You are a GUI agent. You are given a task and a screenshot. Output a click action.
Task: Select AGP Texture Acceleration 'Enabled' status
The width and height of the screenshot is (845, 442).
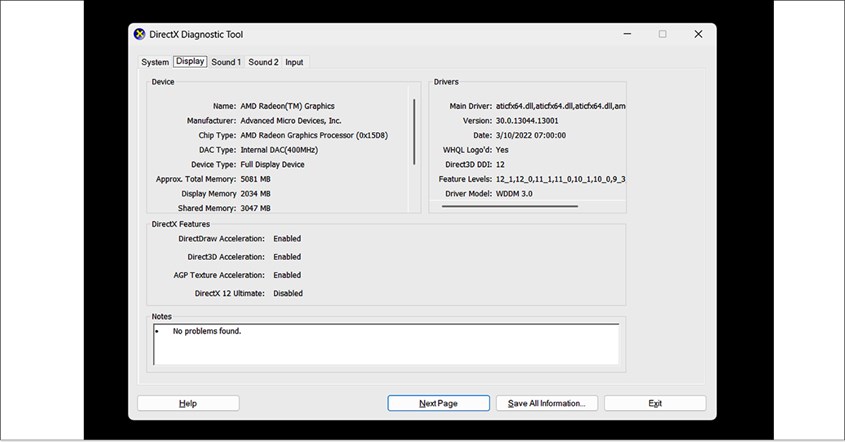pos(287,275)
